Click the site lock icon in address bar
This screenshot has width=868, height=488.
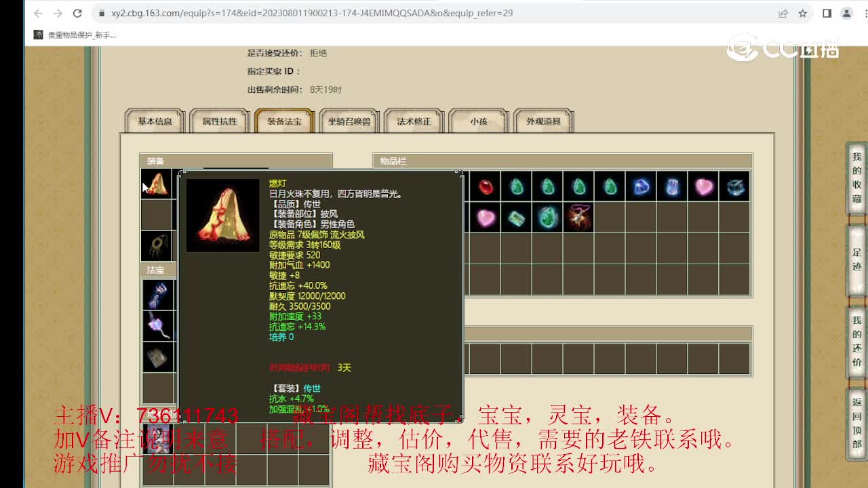coord(101,13)
